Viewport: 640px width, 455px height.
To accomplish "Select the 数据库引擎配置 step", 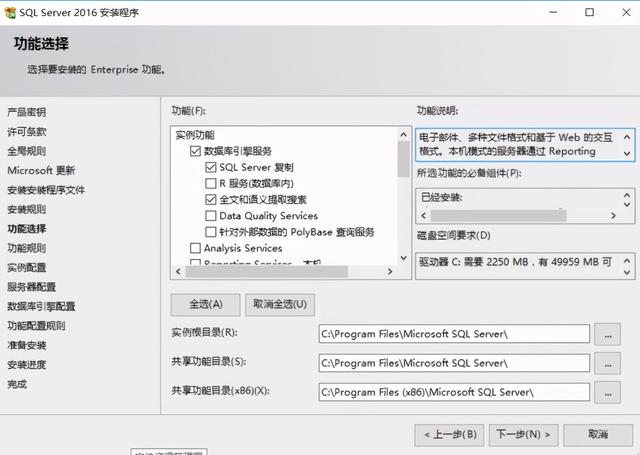I will (41, 306).
